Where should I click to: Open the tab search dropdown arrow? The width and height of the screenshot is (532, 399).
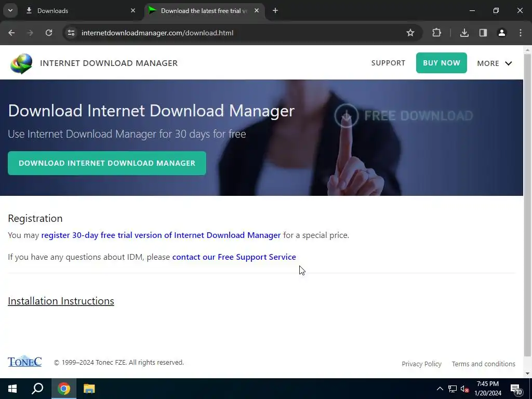click(10, 10)
